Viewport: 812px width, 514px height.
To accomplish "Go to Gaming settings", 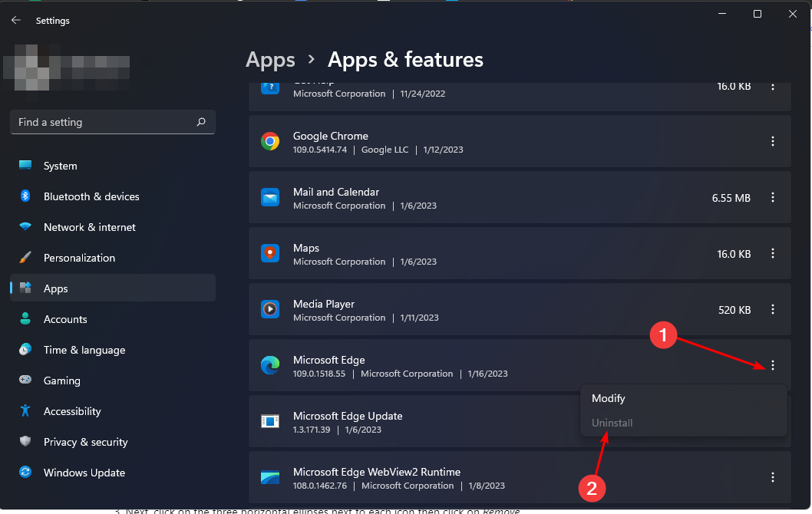I will 112,381.
